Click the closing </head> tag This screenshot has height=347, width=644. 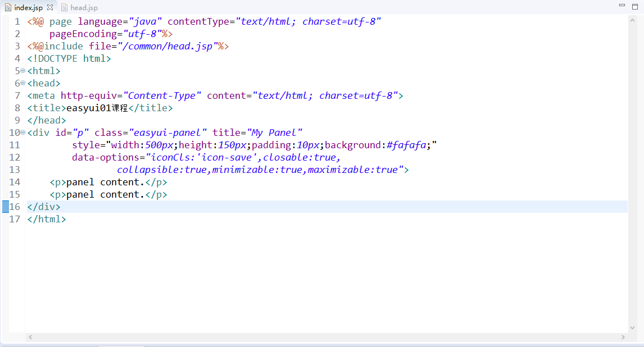[x=47, y=120]
